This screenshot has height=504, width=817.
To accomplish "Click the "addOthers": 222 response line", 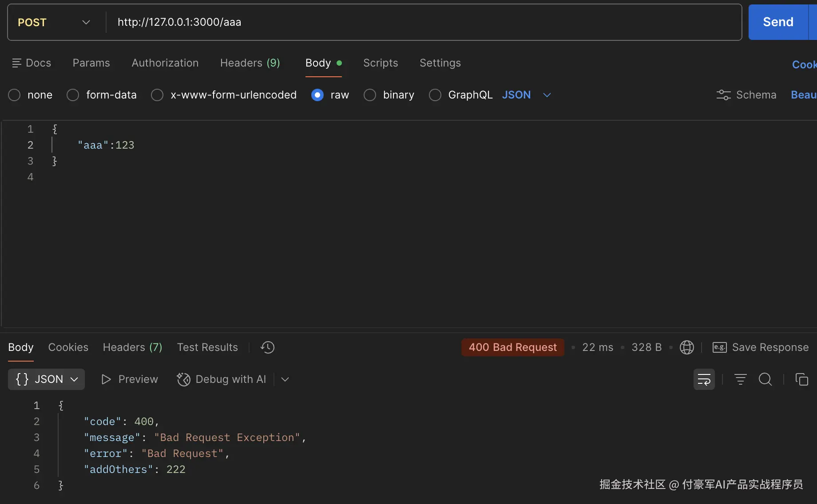I will click(x=135, y=469).
